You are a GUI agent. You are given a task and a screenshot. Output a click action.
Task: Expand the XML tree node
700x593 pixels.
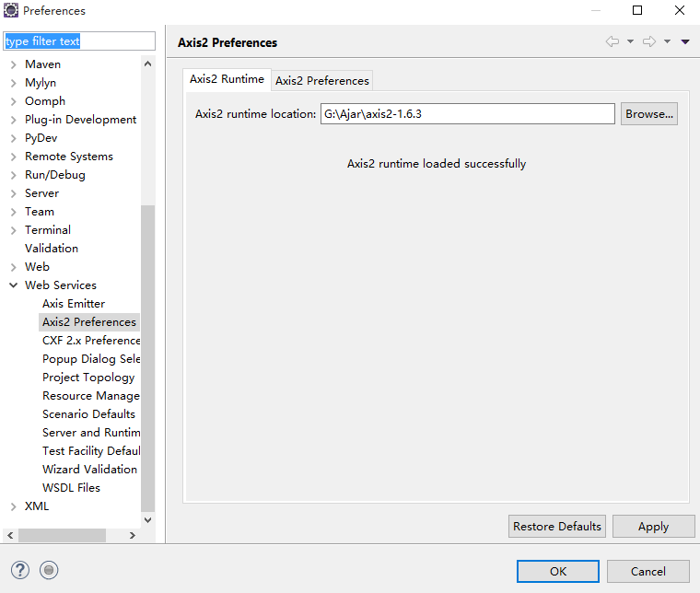click(14, 506)
